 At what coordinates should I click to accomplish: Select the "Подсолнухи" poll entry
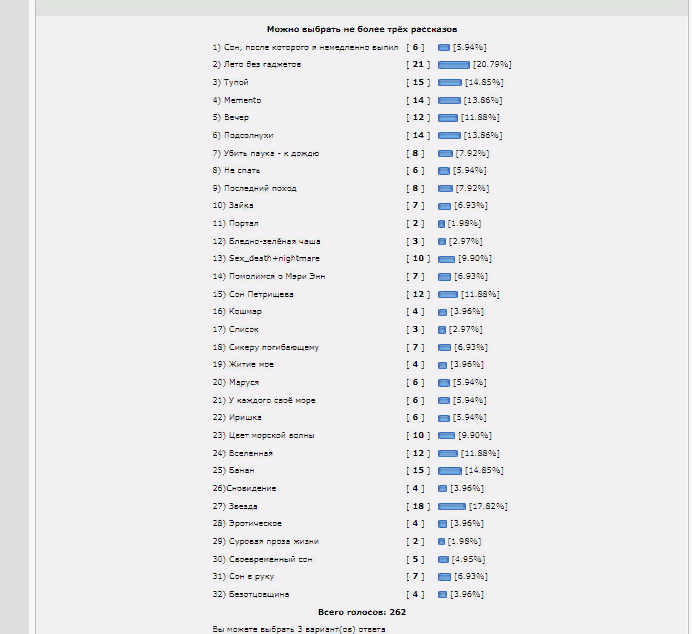point(250,135)
